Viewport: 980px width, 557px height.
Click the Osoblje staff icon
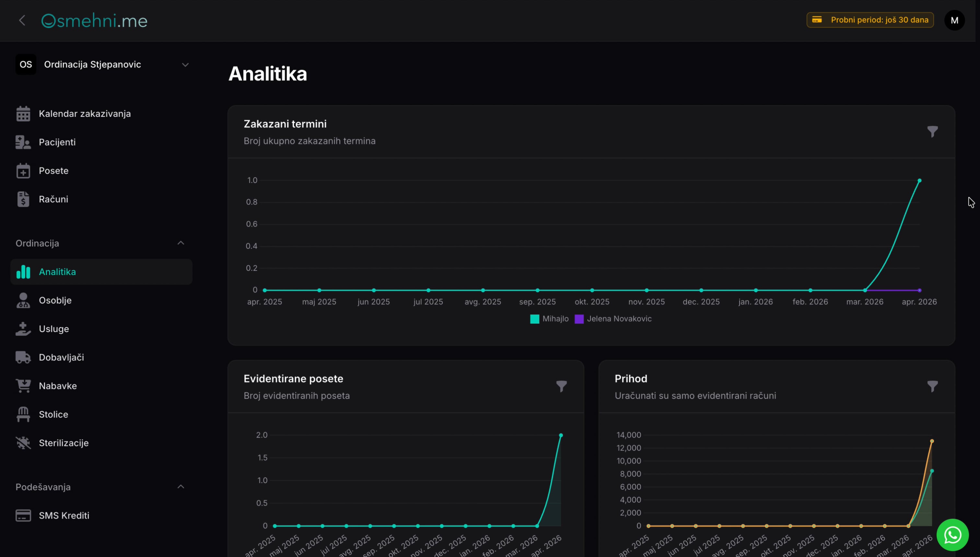coord(23,300)
